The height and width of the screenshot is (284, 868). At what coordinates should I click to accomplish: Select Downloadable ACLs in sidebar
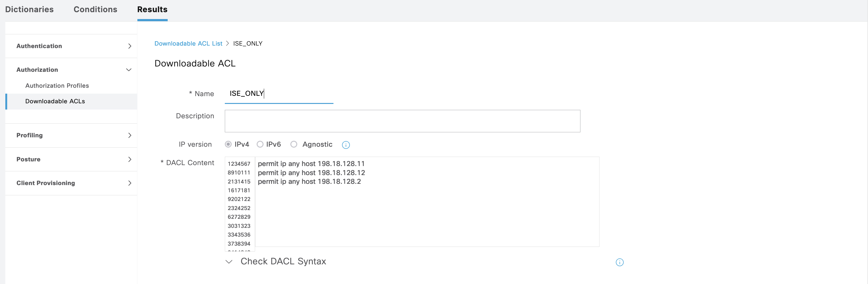pos(55,101)
